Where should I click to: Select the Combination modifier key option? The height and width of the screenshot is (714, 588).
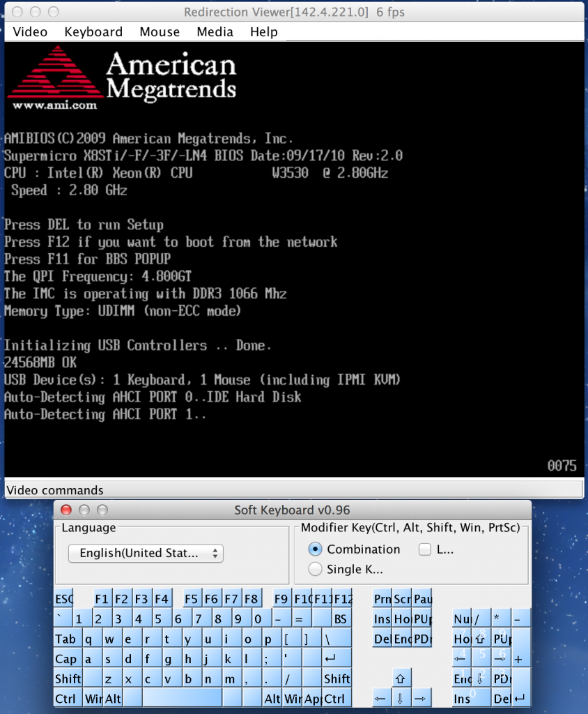tap(354, 549)
